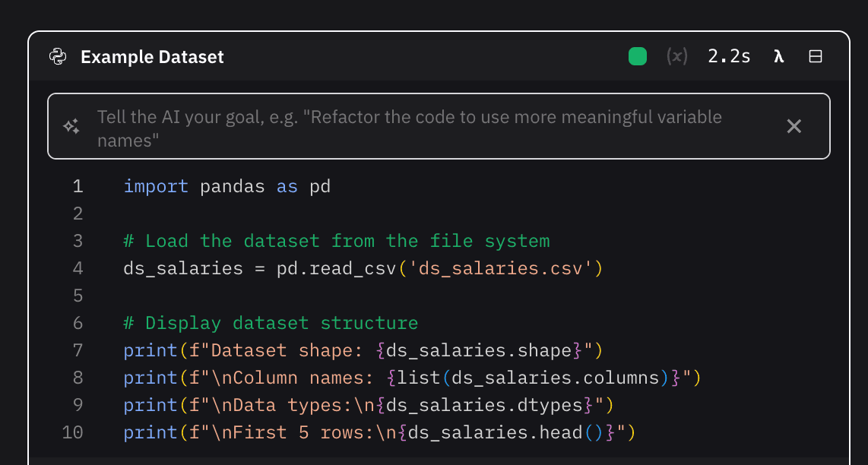Open the variables (x) icon
Viewport: 868px width, 465px height.
click(x=676, y=57)
